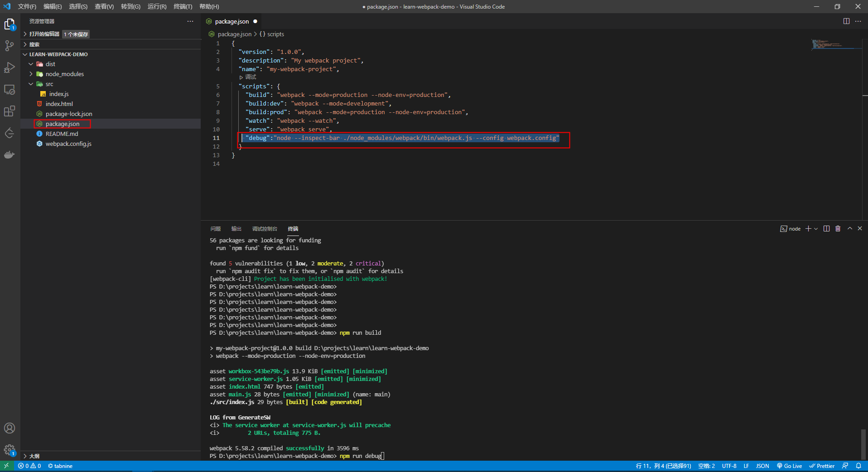Open editor more actions ellipsis
This screenshot has width=868, height=472.
click(x=858, y=21)
